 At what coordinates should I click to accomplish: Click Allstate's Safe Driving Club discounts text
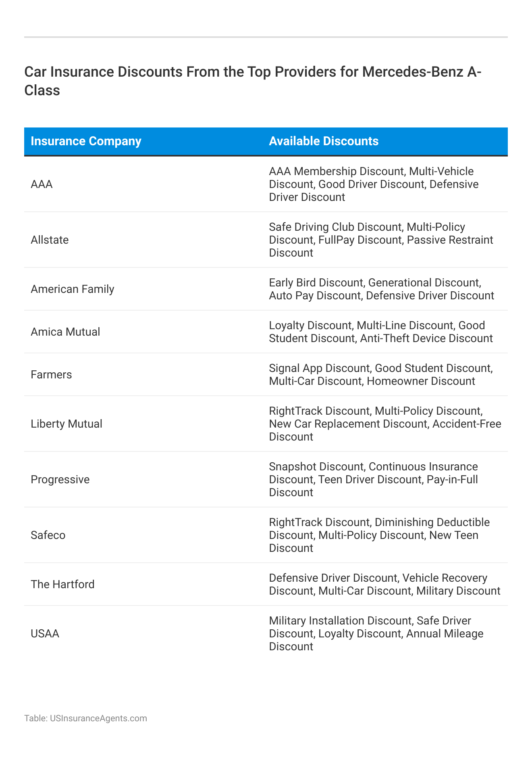pos(381,240)
